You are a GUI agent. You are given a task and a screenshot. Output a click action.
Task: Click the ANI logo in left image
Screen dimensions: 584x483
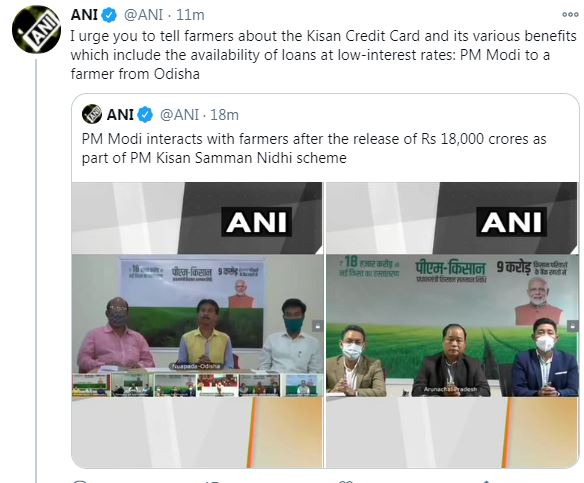click(256, 222)
